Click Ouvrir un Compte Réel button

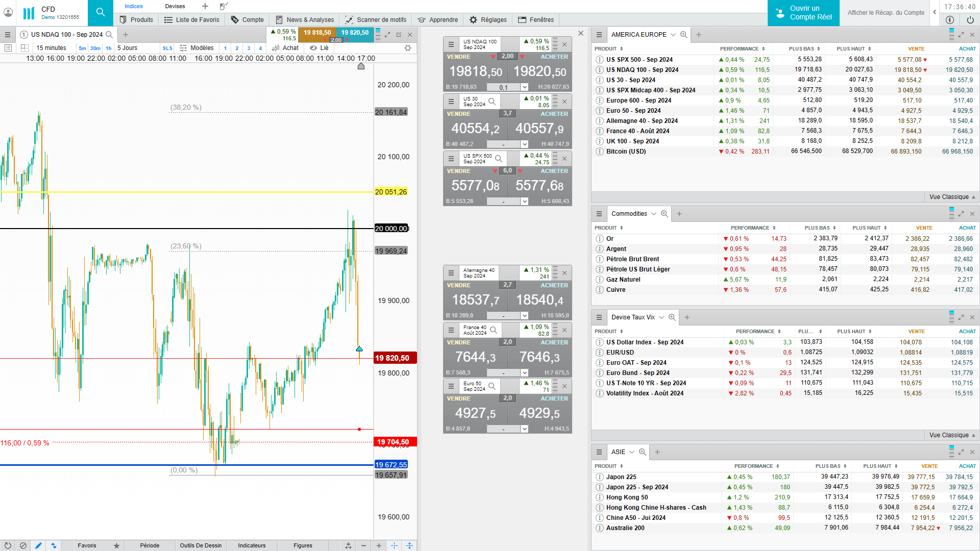pos(803,13)
